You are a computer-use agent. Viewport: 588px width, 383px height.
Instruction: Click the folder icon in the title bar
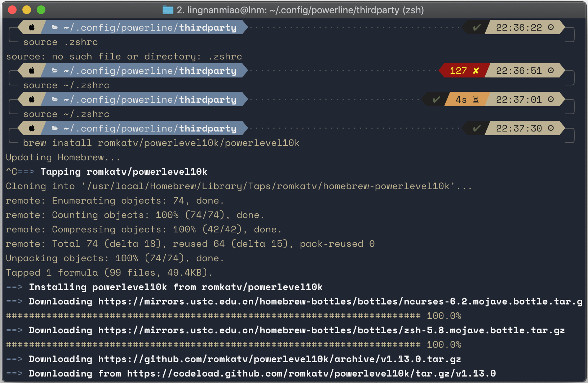[168, 10]
